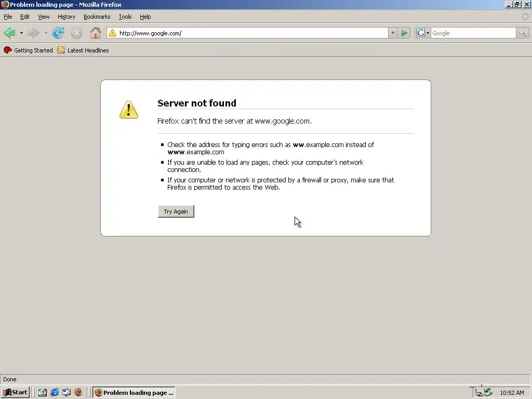Click the safely remove hardware tray icon
Image resolution: width=532 pixels, height=399 pixels.
pos(488,392)
